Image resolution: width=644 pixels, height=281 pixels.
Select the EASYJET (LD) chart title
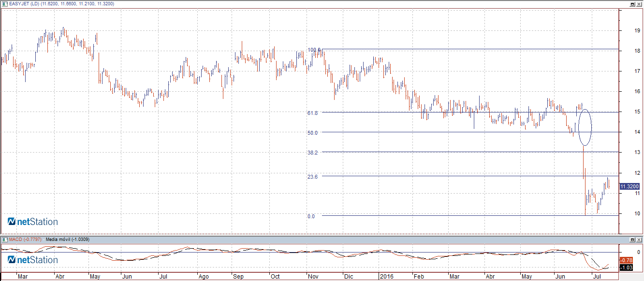tap(25, 4)
